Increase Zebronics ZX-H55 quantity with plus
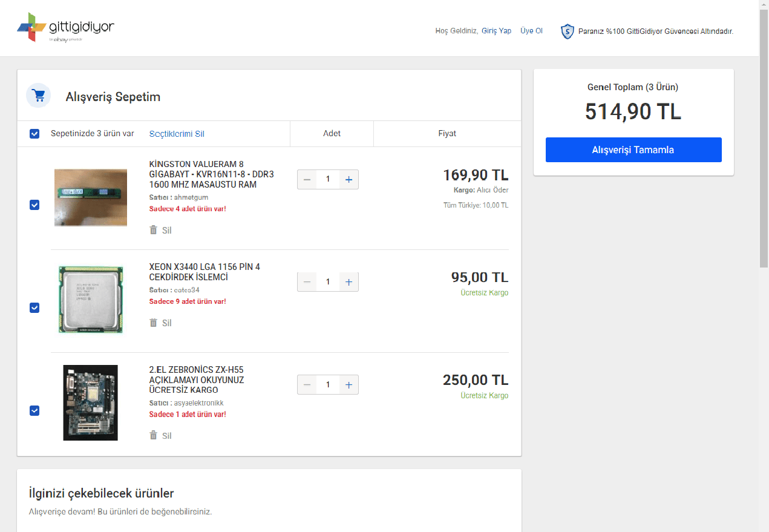The width and height of the screenshot is (769, 532). pyautogui.click(x=349, y=385)
